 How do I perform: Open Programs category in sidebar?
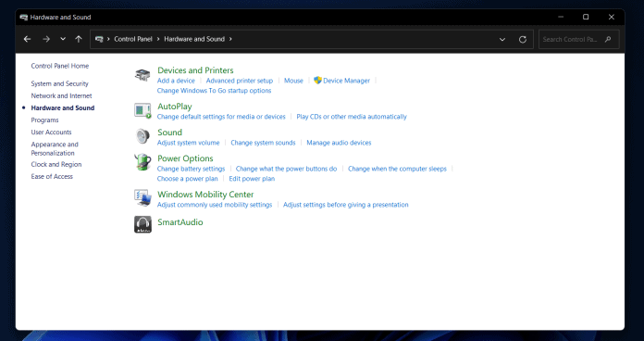point(44,120)
